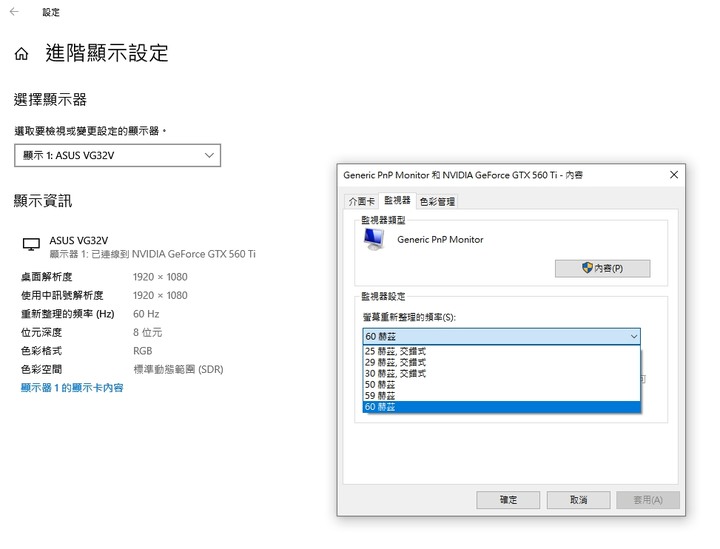Click the ASUS VG32V name under 顯示資訊
The image size is (720, 549).
tap(79, 241)
